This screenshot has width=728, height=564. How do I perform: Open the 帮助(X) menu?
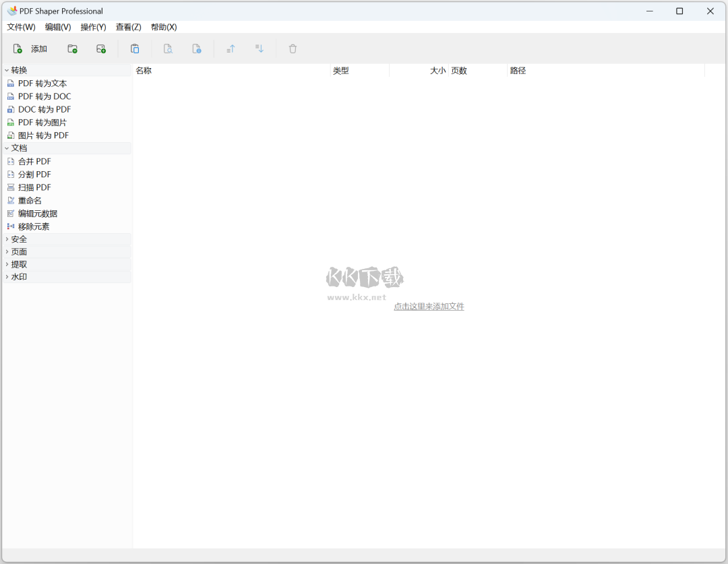(163, 27)
